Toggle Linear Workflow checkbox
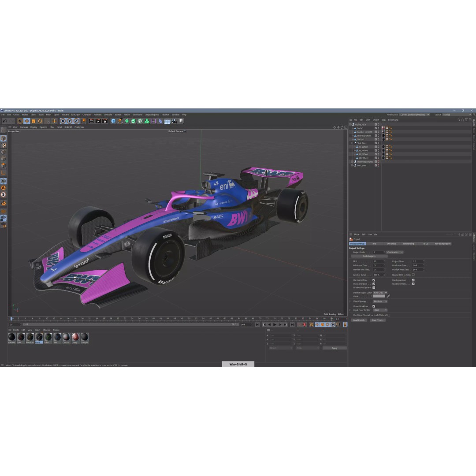This screenshot has width=476, height=476. [x=374, y=306]
